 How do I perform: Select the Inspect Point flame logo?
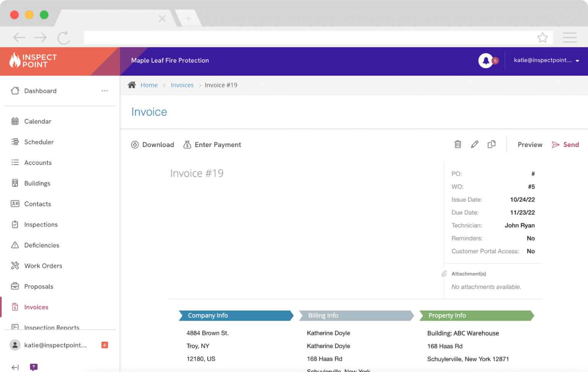[15, 61]
